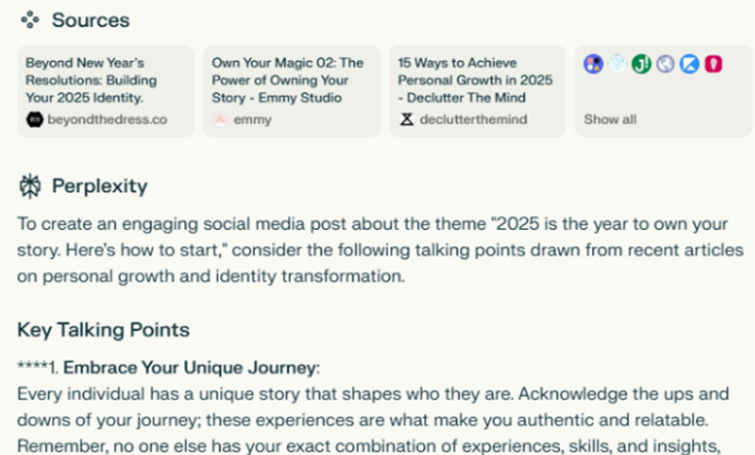Image resolution: width=755 pixels, height=455 pixels.
Task: Click the green J source icon
Action: [x=641, y=64]
